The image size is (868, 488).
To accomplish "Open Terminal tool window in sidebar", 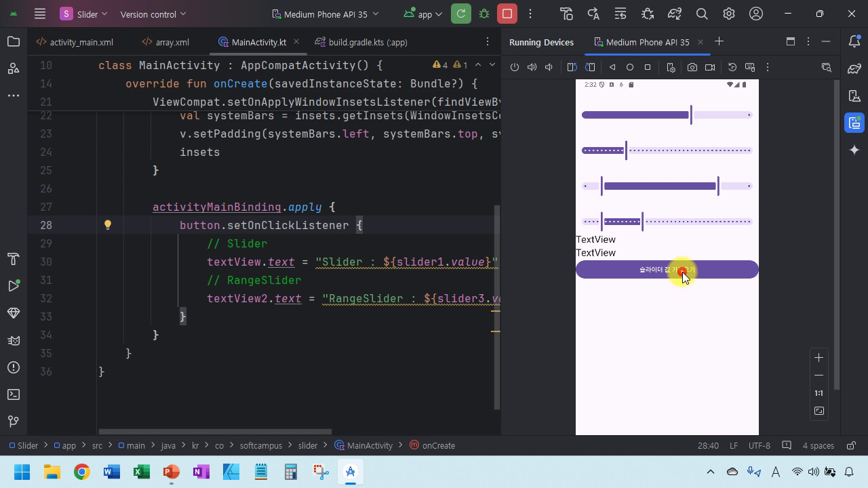I will [x=13, y=394].
